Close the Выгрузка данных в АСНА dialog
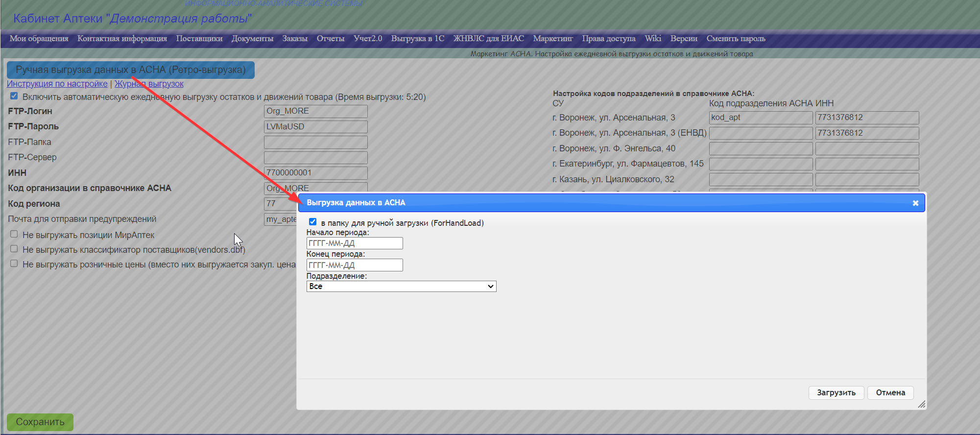The height and width of the screenshot is (435, 980). (x=915, y=203)
